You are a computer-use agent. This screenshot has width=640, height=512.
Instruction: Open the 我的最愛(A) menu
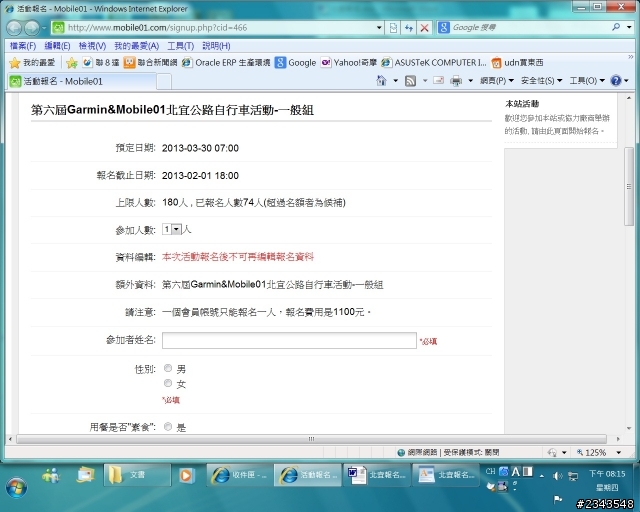tap(136, 46)
